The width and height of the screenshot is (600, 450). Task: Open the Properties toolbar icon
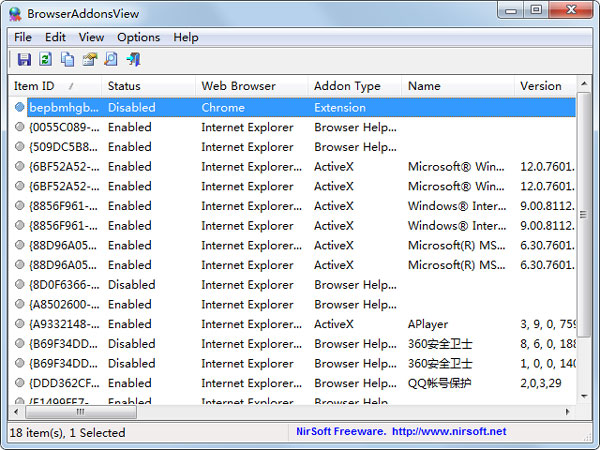(90, 60)
